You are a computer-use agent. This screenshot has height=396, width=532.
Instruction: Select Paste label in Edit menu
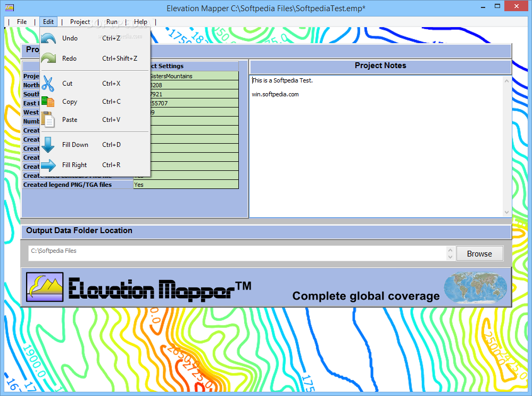click(70, 120)
